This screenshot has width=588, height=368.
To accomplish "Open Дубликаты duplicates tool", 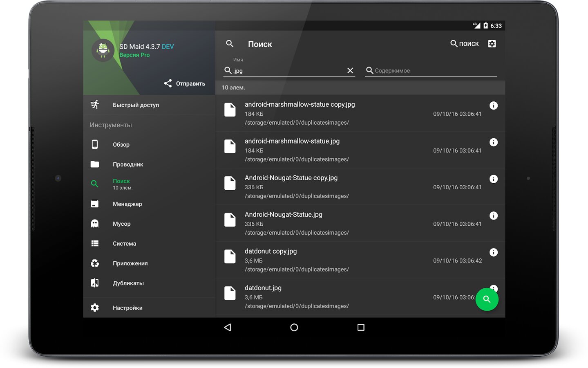I will click(x=128, y=283).
